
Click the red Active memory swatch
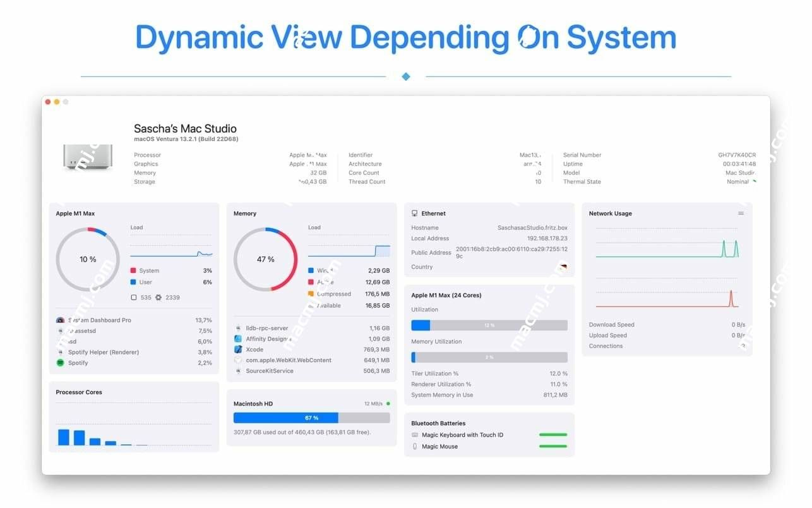click(311, 282)
